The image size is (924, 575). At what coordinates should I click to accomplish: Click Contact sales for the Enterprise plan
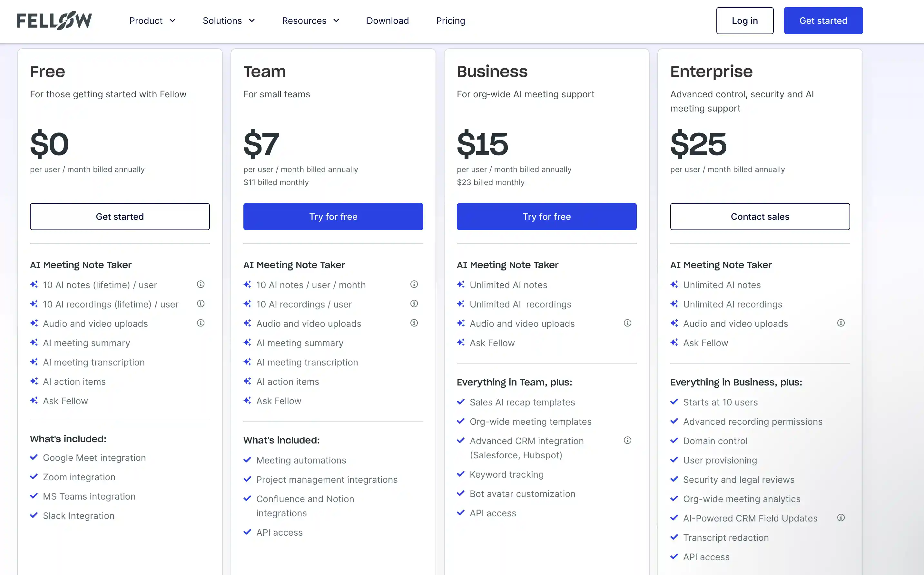pos(760,216)
